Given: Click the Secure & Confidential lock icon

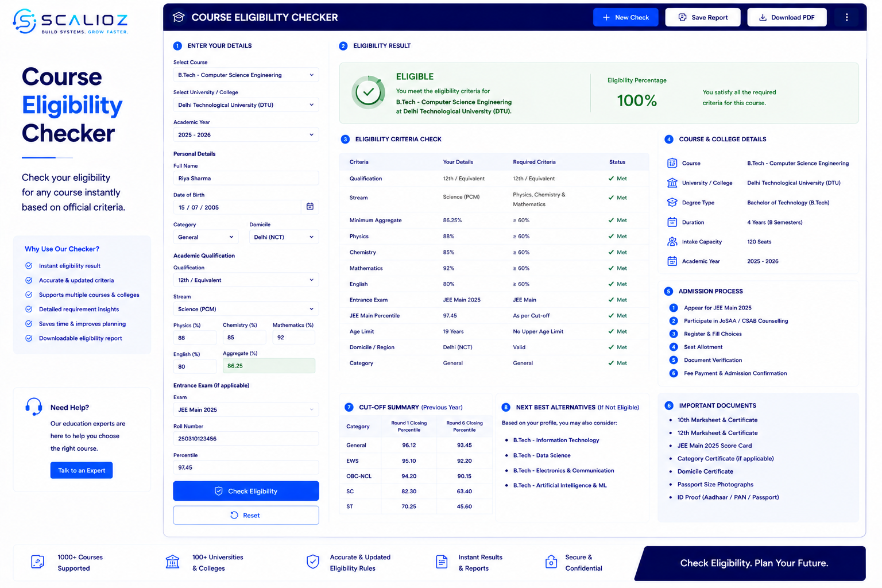Looking at the screenshot, I should [551, 562].
